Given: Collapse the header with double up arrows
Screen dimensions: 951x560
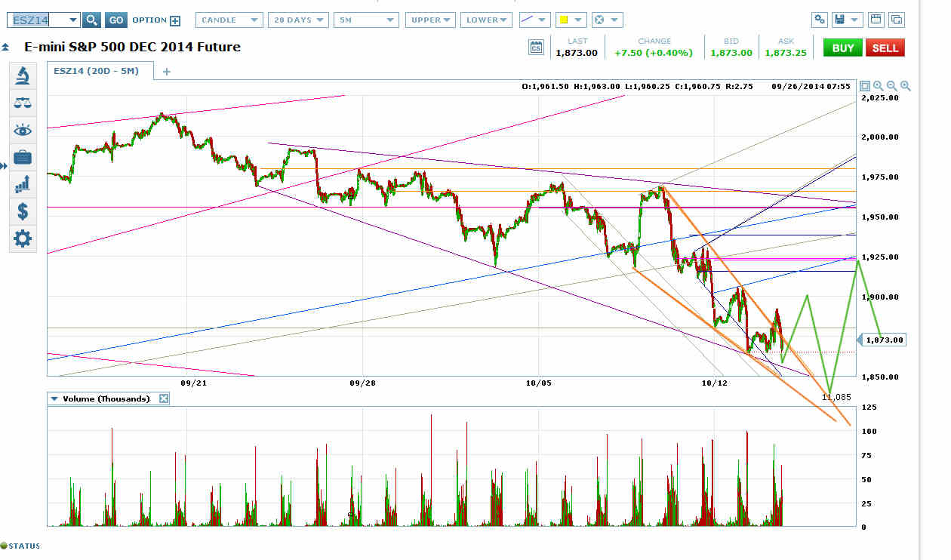Looking at the screenshot, I should coord(6,47).
